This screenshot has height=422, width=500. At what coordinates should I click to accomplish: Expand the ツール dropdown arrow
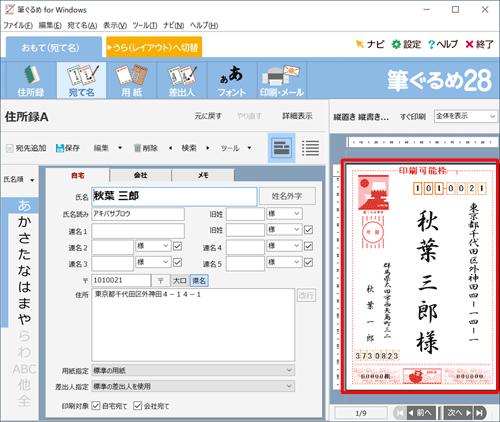click(x=249, y=148)
